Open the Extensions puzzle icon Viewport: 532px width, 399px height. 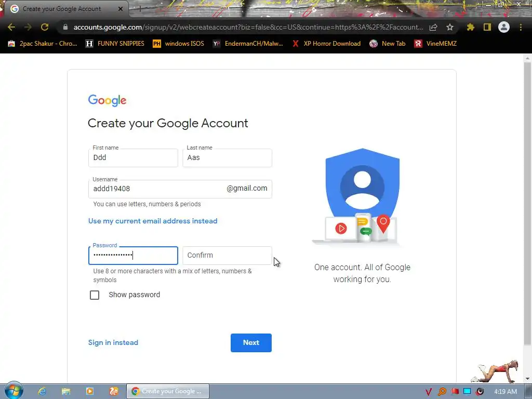coord(470,27)
